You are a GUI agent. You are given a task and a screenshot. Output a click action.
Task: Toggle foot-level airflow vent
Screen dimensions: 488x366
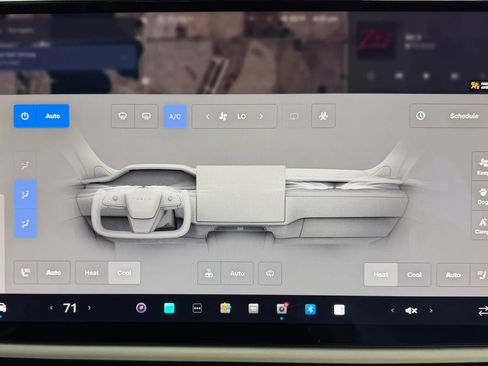pyautogui.click(x=25, y=223)
